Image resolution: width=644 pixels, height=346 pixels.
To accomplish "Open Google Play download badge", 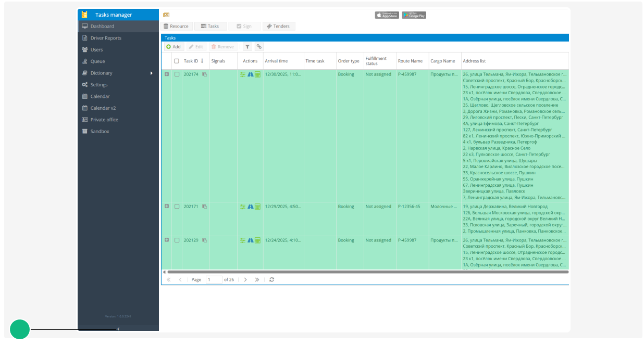I will (414, 15).
